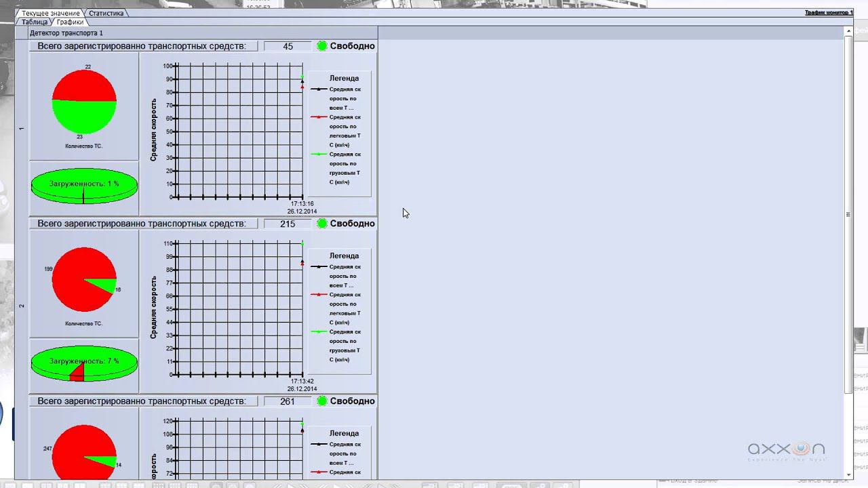The width and height of the screenshot is (868, 488).
Task: Click the speed chart grid with 110 maximum
Action: tap(239, 308)
